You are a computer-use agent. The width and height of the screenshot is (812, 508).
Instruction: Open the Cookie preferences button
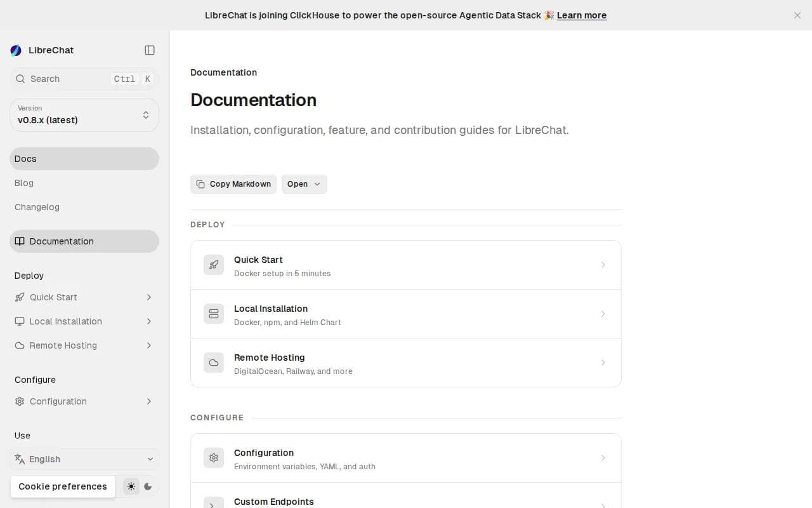point(63,486)
